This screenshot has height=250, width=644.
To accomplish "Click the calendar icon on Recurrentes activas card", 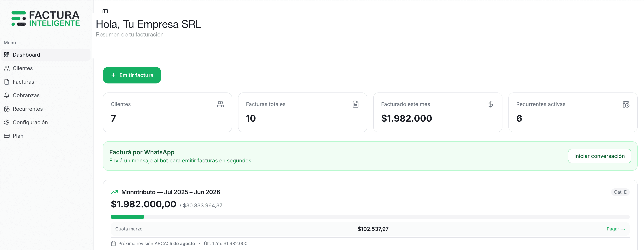I will (x=626, y=104).
